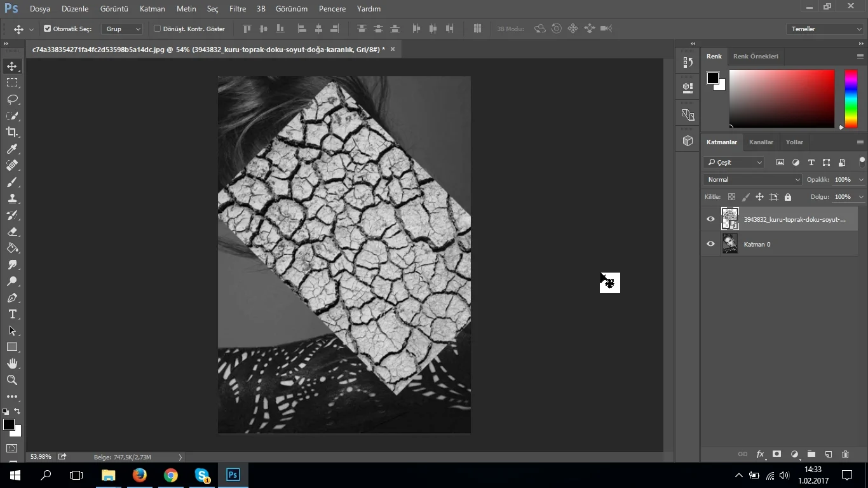
Task: Select the Smudge tool
Action: (12, 264)
